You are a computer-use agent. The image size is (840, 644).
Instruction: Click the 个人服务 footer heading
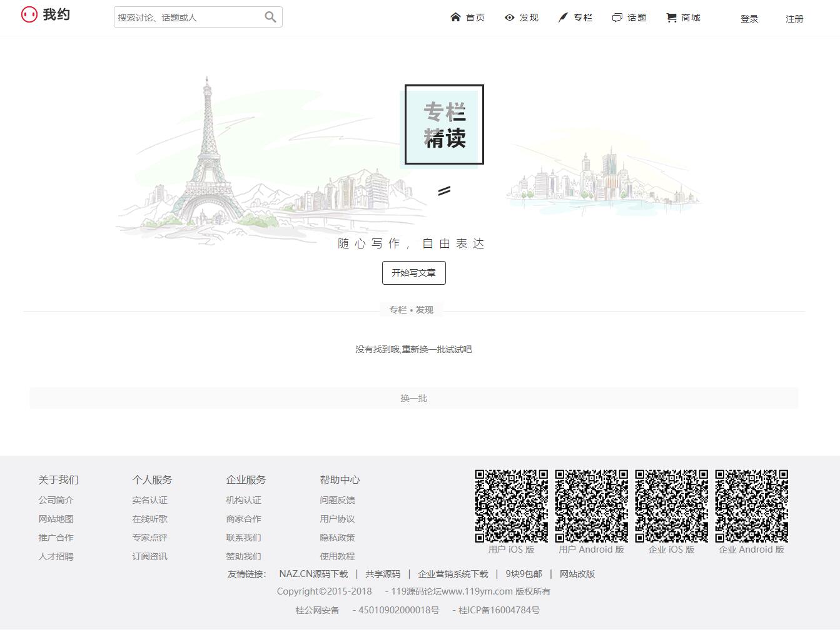[152, 480]
